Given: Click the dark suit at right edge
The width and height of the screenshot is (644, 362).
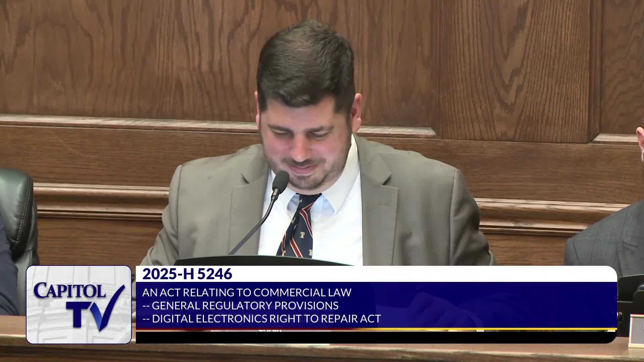Looking at the screenshot, I should [x=607, y=238].
